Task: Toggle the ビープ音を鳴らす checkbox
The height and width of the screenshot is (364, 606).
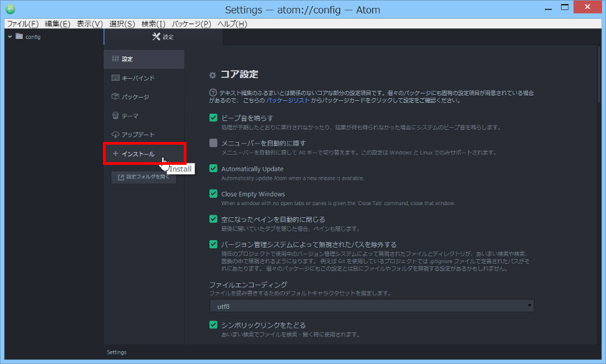Action: click(213, 118)
